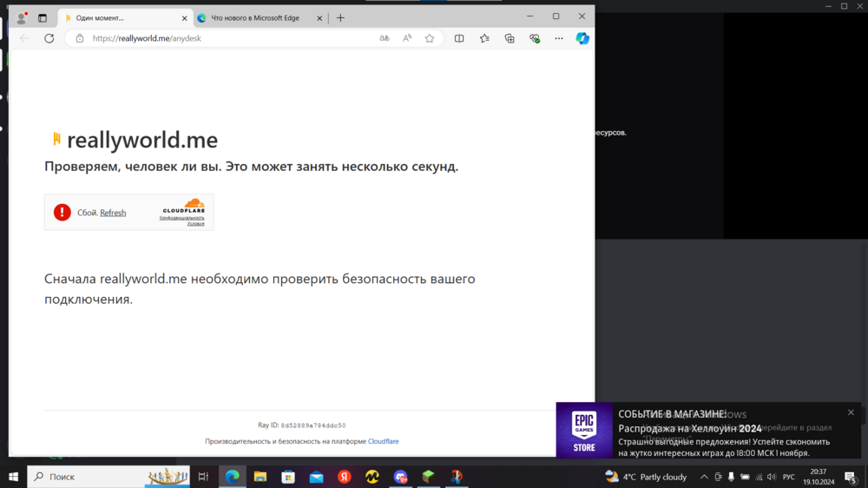Switch to 'Что нового в Microsoft Edge' tab
The image size is (868, 488).
254,18
